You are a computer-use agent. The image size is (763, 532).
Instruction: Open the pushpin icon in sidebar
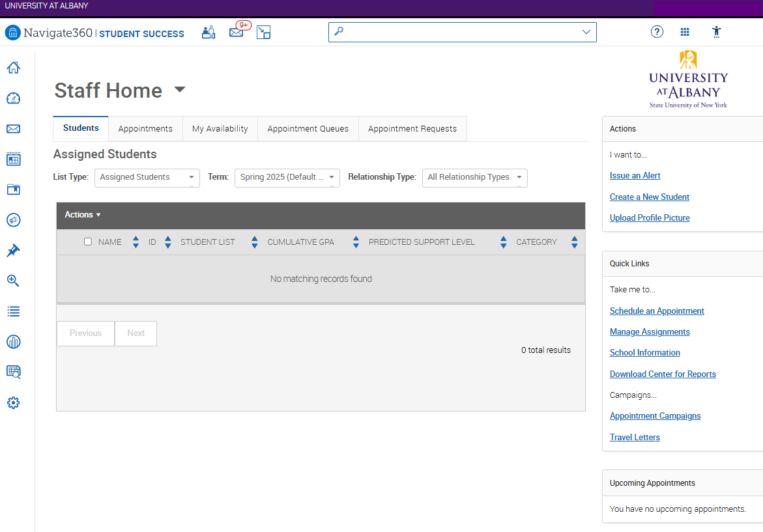pos(13,251)
